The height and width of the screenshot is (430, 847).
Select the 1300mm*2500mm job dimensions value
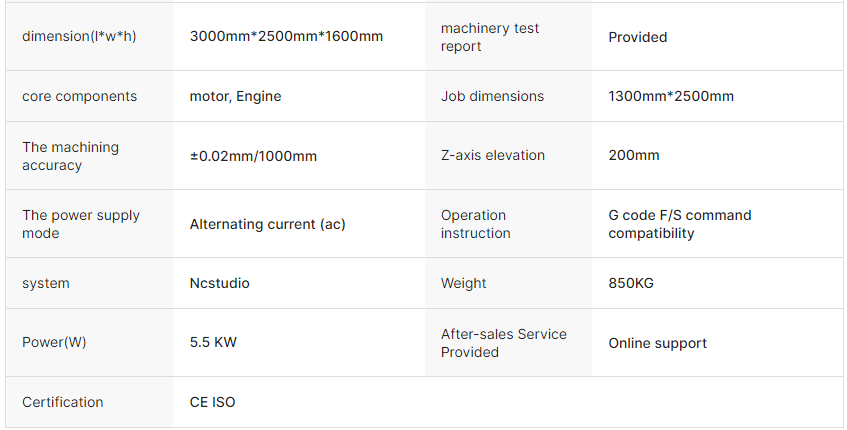(x=671, y=97)
